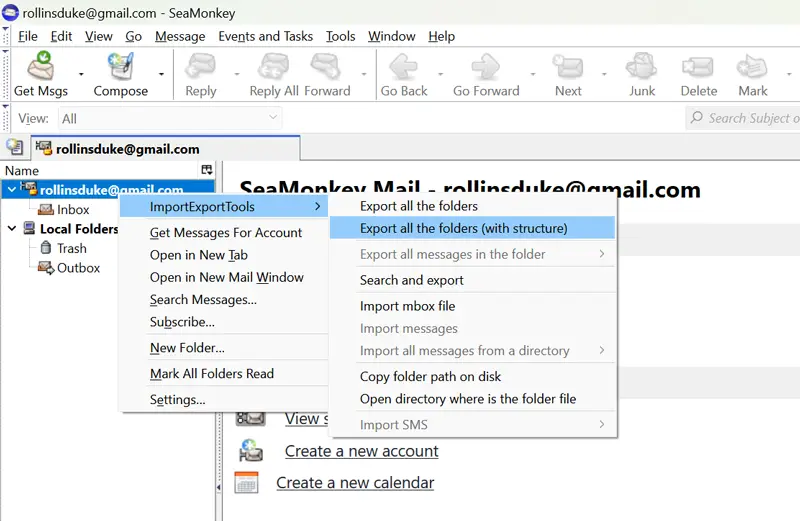Choose Import mbox file

(x=472, y=306)
